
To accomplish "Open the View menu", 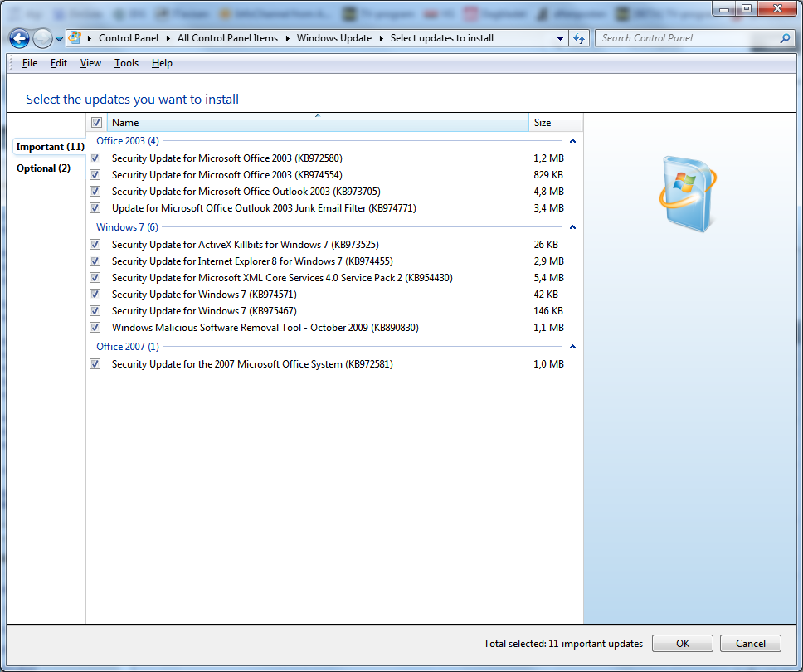I will pos(90,63).
